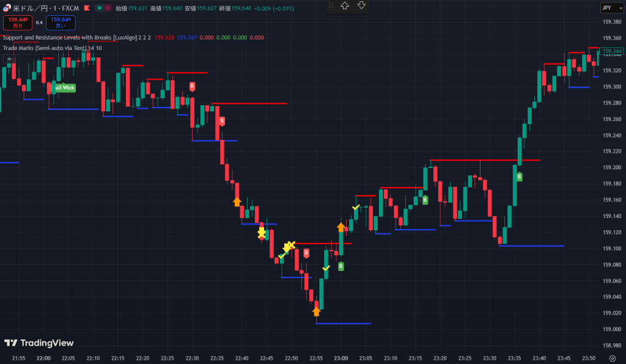626x364 pixels.
Task: Click the red sell button 159.640
Action: coord(17,23)
